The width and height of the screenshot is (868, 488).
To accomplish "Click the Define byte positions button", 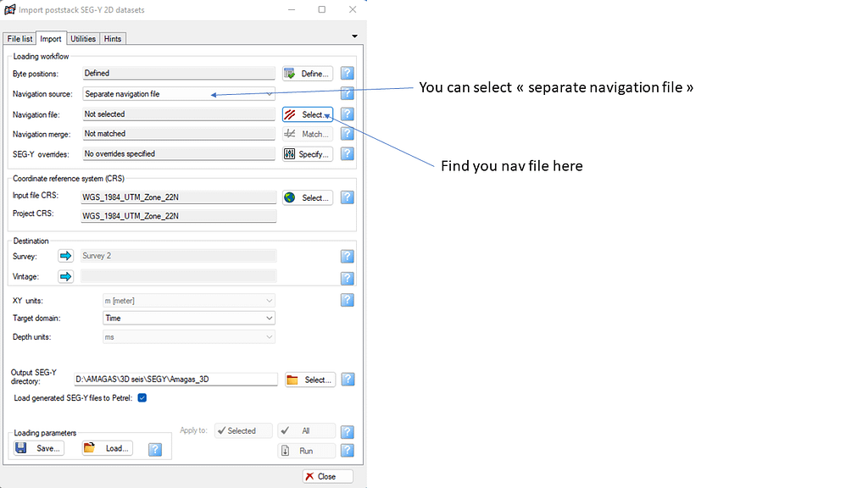I will 307,74.
